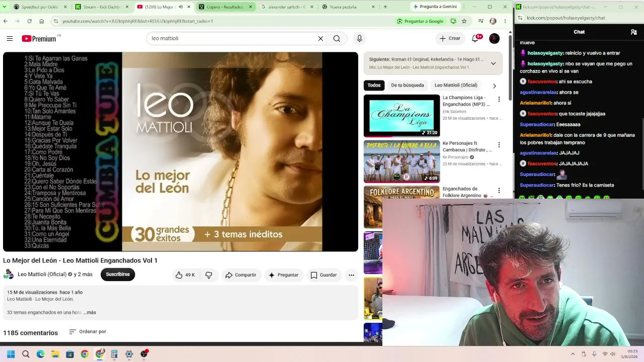Expand the 'Siguiente' mix playlist panel

click(x=493, y=63)
